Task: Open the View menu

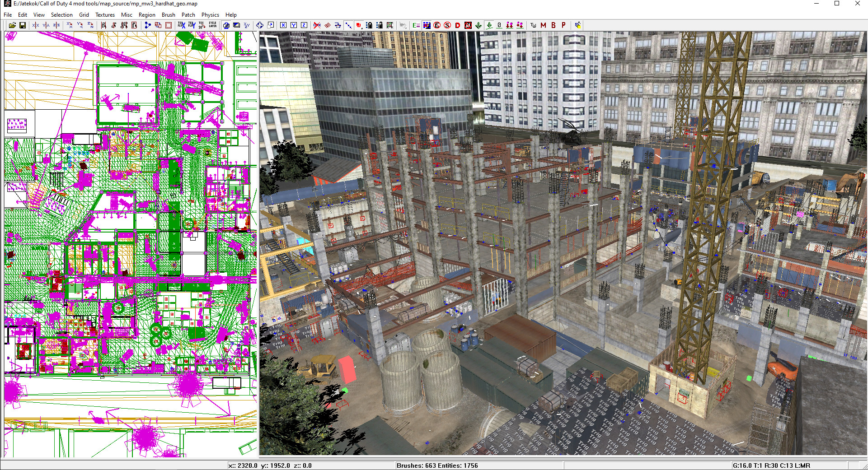Action: [x=39, y=15]
